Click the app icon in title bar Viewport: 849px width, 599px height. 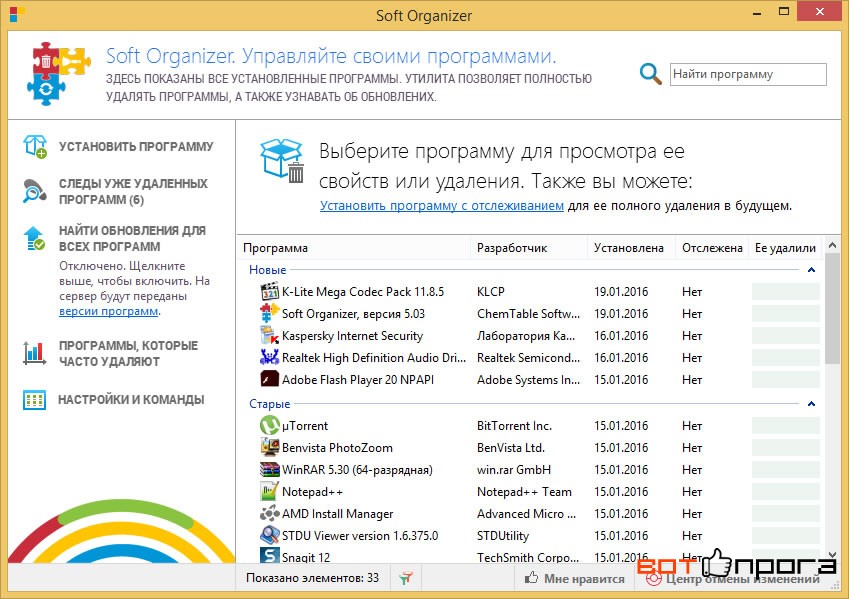click(x=17, y=14)
